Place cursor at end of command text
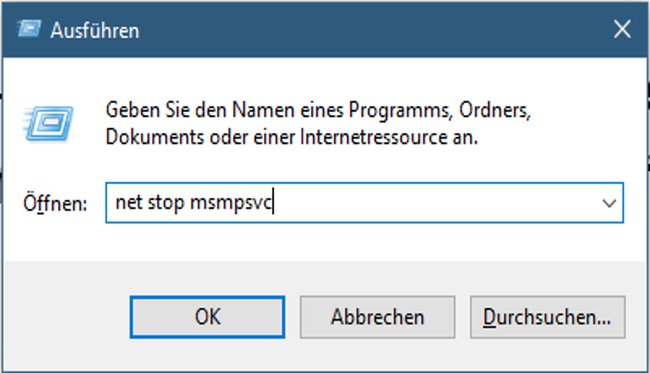This screenshot has height=373, width=650. click(x=273, y=203)
